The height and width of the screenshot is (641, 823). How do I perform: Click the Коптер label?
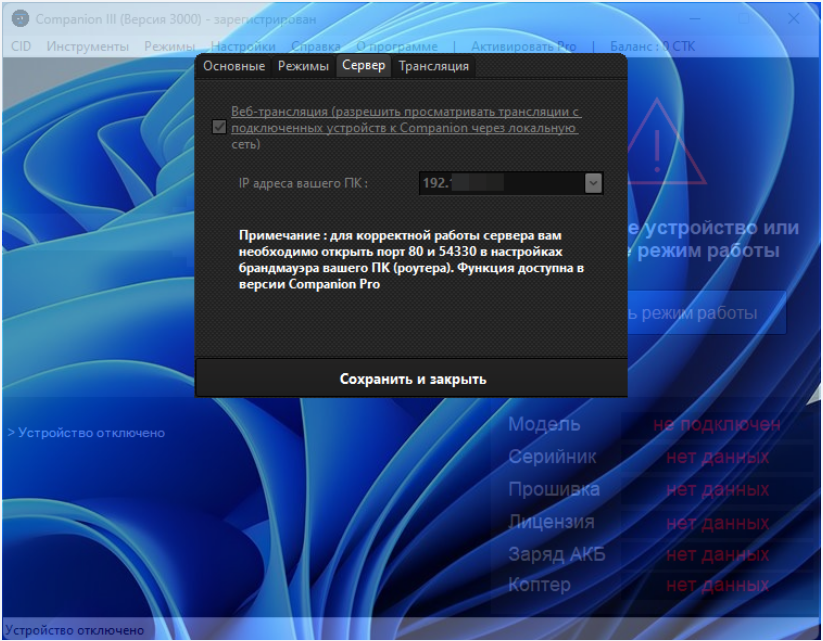(x=539, y=584)
